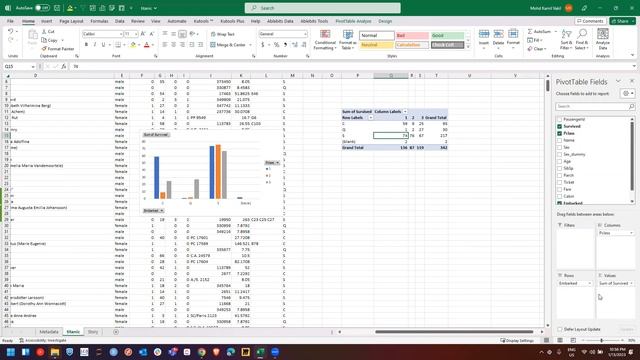Switch to PivotTable Analyze tab
The height and width of the screenshot is (360, 640).
click(353, 21)
